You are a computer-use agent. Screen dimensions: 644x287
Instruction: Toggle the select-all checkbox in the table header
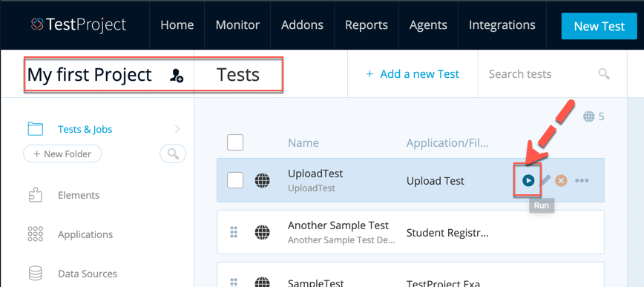point(235,142)
